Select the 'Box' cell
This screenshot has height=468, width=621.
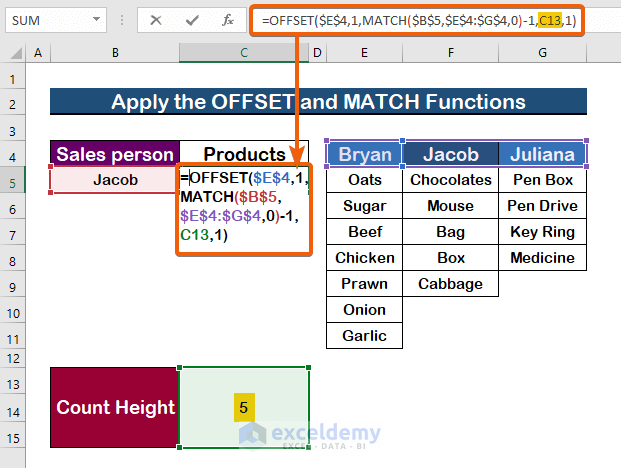tap(451, 258)
